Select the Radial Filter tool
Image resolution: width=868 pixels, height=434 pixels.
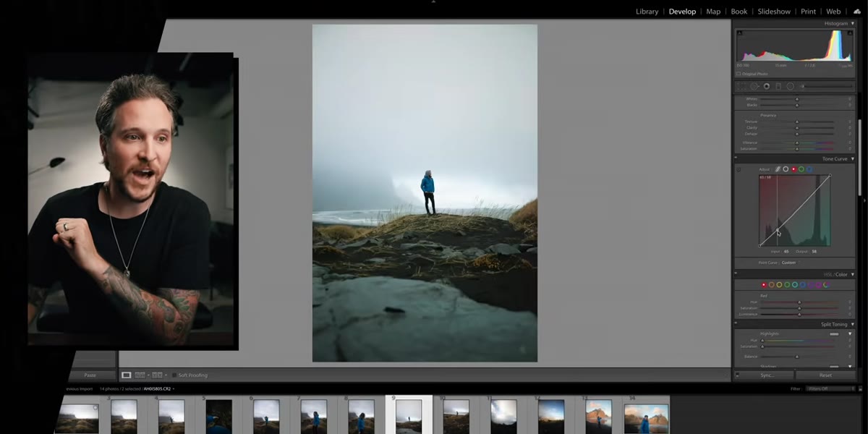click(790, 86)
